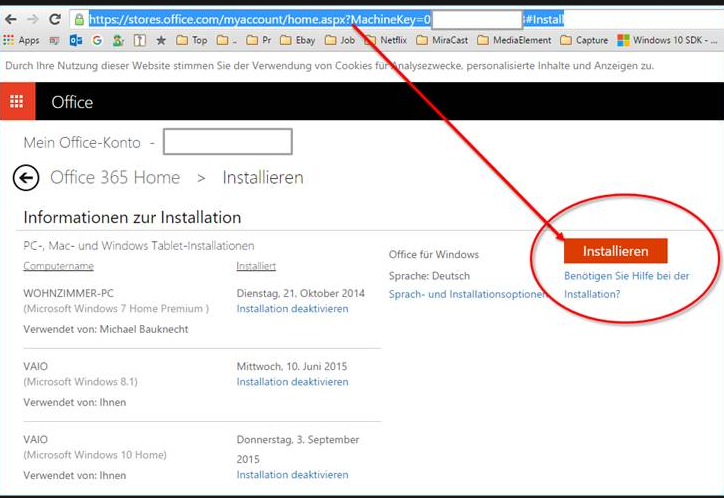724x498 pixels.
Task: Reload the page with the refresh icon
Action: point(55,19)
